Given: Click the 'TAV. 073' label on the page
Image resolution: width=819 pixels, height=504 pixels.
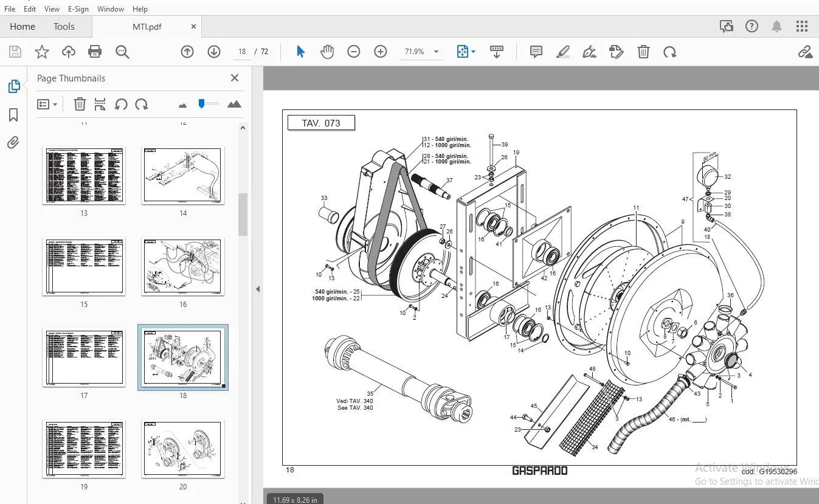Looking at the screenshot, I should pos(321,123).
